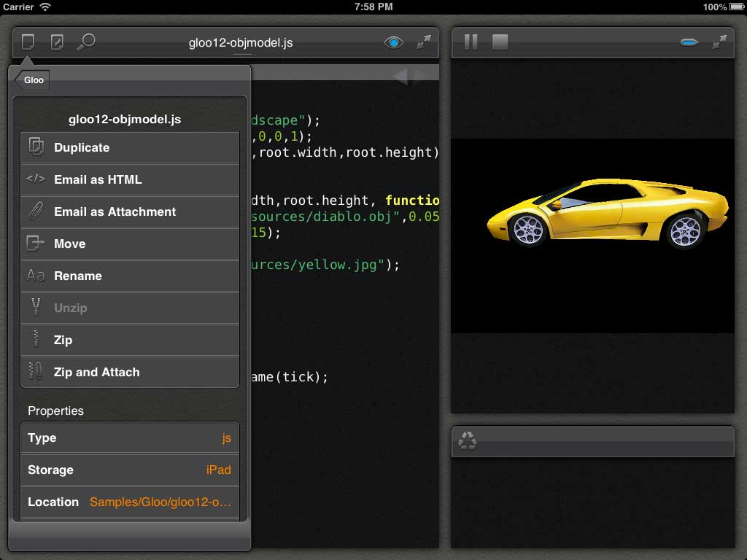Choose the Zip option
This screenshot has height=560, width=747.
pos(130,340)
